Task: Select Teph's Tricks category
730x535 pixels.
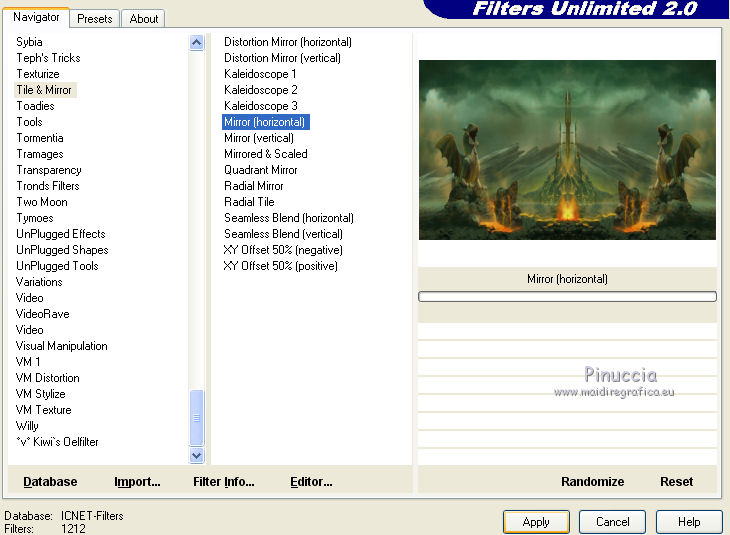Action: tap(48, 58)
